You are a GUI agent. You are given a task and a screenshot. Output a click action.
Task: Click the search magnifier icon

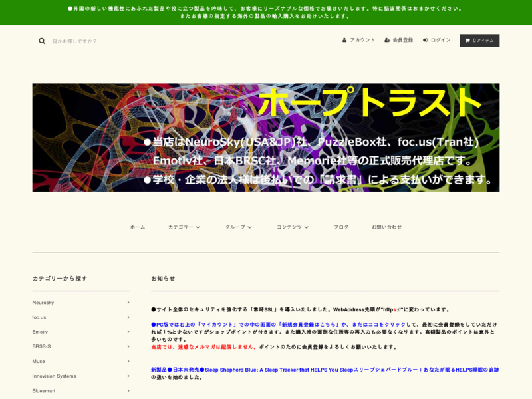[x=42, y=41]
